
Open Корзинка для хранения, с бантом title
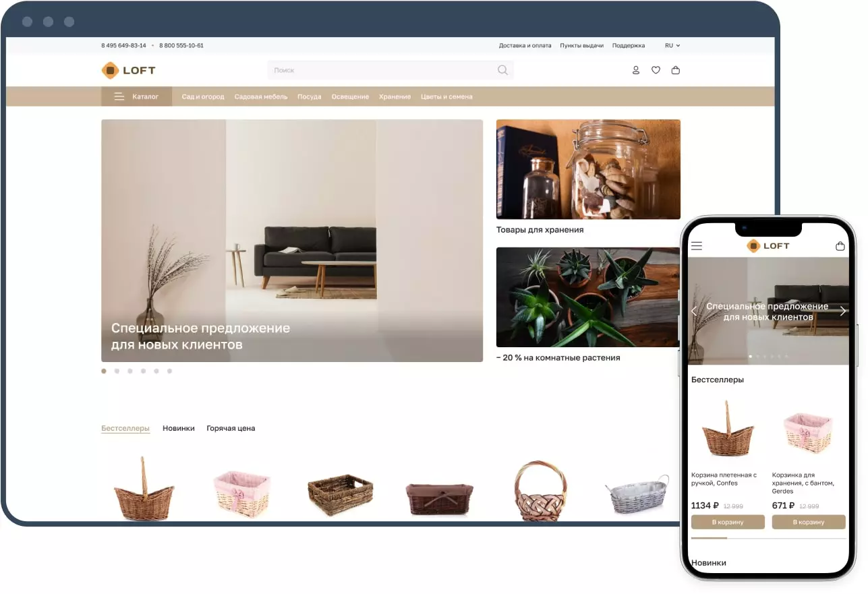coord(804,483)
